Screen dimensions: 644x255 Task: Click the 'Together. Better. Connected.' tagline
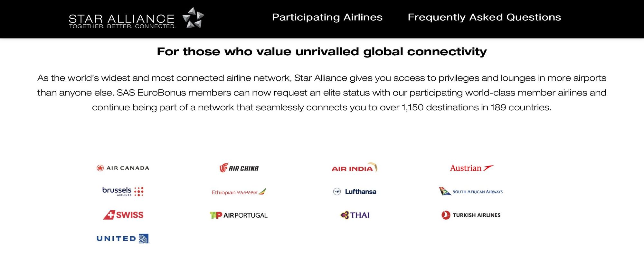click(x=122, y=26)
